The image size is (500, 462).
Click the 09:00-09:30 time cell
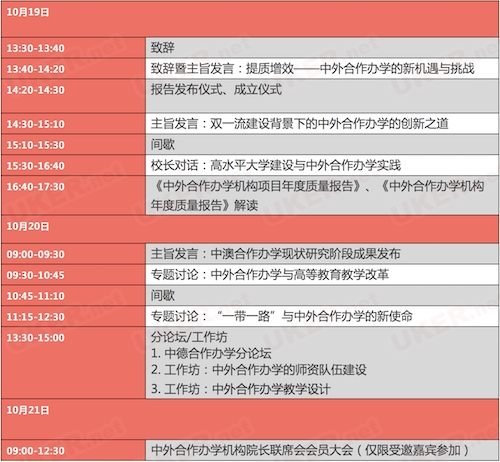coord(73,254)
